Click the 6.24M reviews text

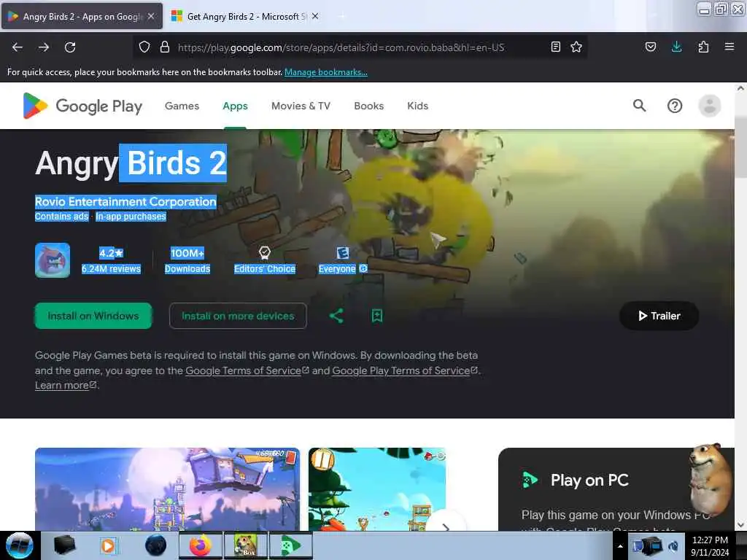click(x=111, y=268)
